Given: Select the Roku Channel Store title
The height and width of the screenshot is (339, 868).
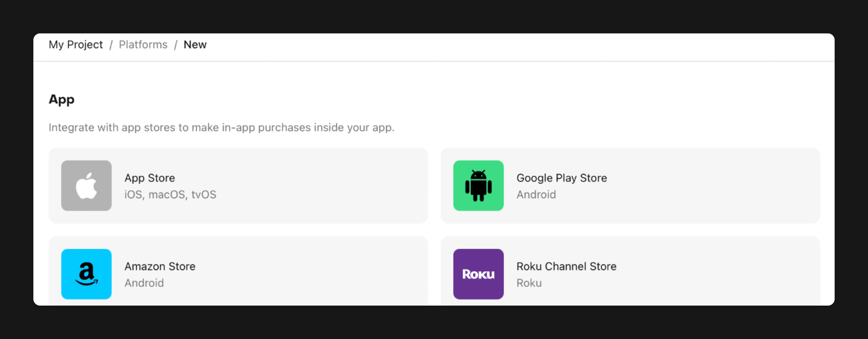Looking at the screenshot, I should point(566,266).
